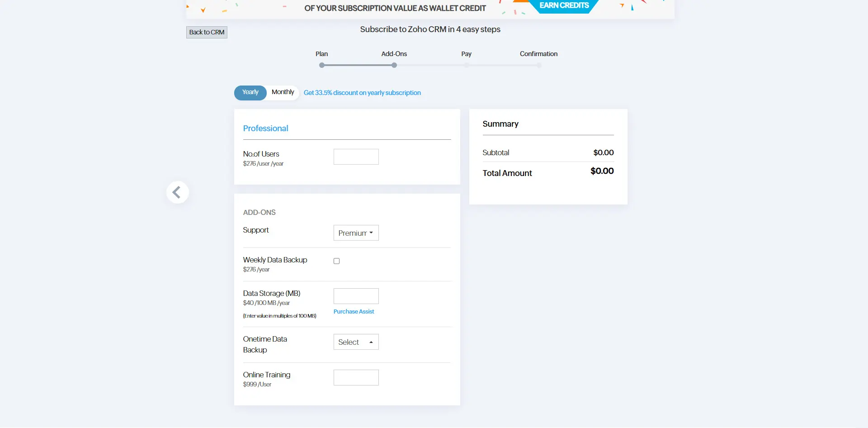Click the Professional plan heading

(265, 128)
